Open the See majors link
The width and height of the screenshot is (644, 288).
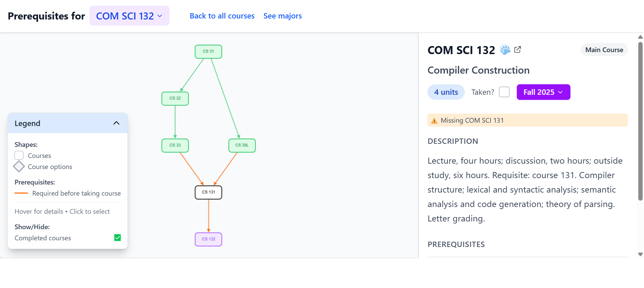point(282,15)
